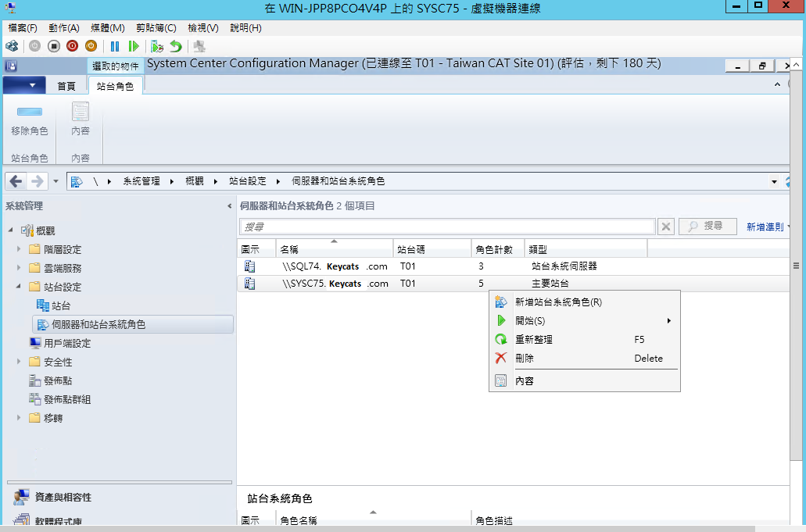The height and width of the screenshot is (532, 806).
Task: Collapse the 系統管理 navigation pane
Action: pos(229,206)
